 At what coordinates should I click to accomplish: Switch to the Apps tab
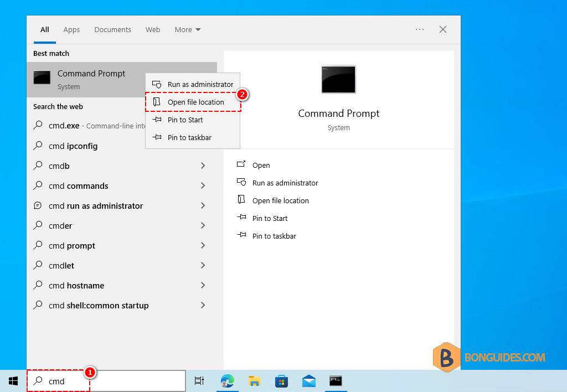71,30
